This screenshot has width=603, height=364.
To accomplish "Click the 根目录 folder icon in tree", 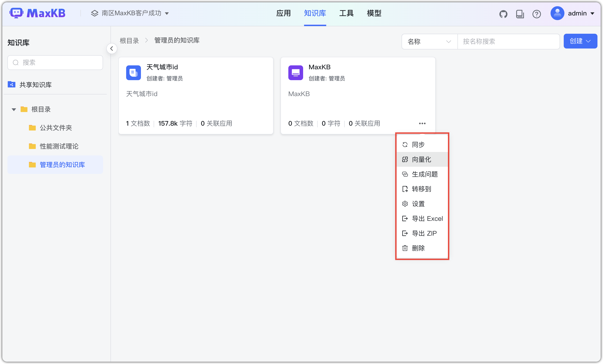I will point(24,109).
